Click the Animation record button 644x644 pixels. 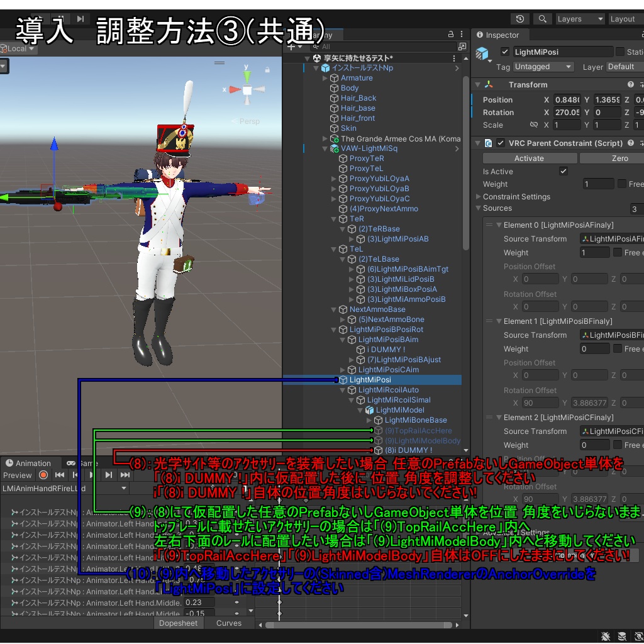pyautogui.click(x=43, y=475)
